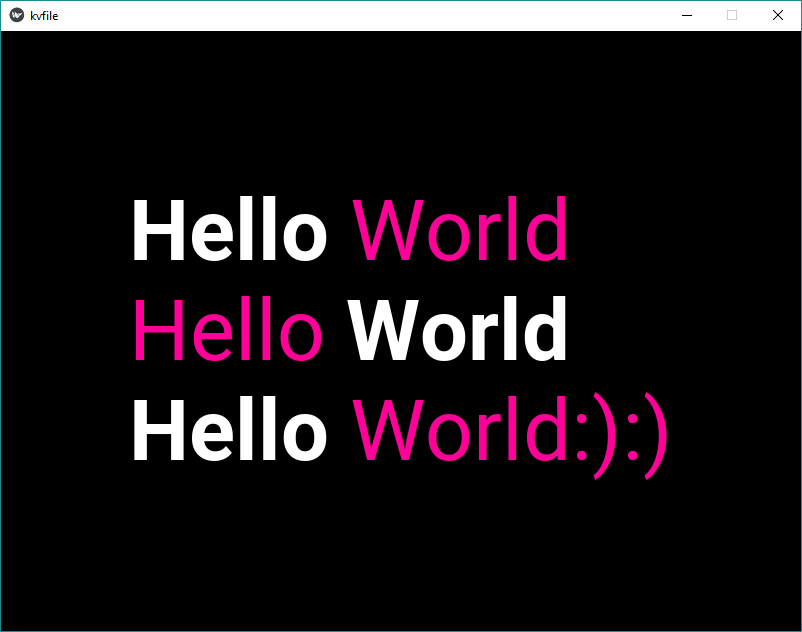Click letter W of the bold white World
802x632 pixels.
384,330
